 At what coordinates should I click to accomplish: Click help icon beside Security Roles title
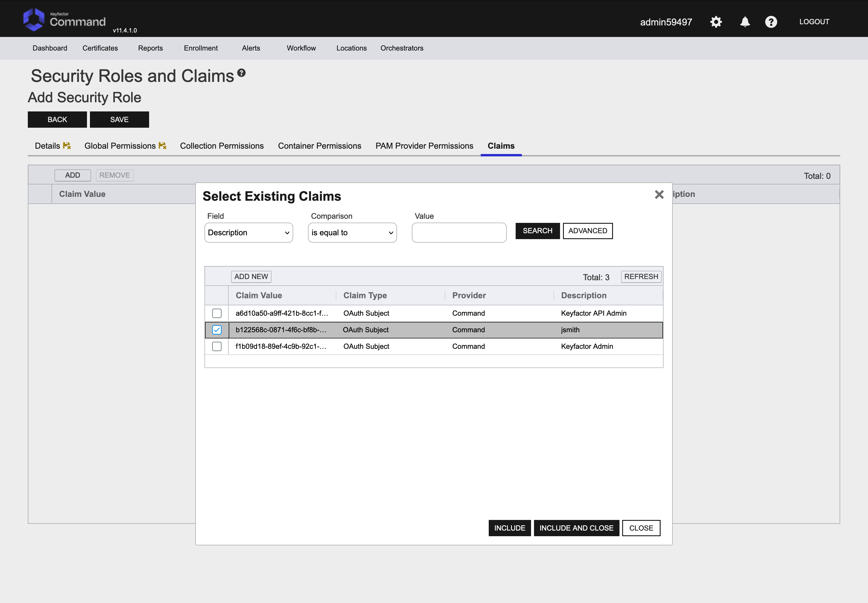pyautogui.click(x=241, y=73)
